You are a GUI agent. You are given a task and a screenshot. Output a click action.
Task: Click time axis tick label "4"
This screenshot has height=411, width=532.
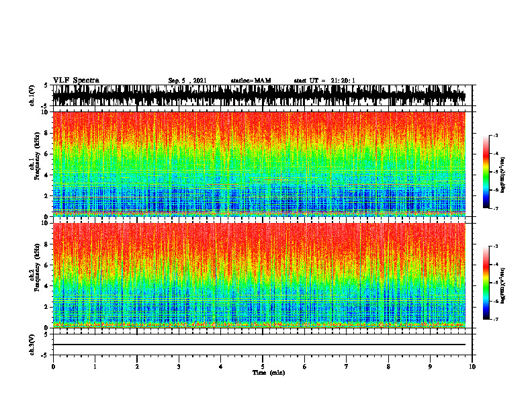click(x=220, y=367)
